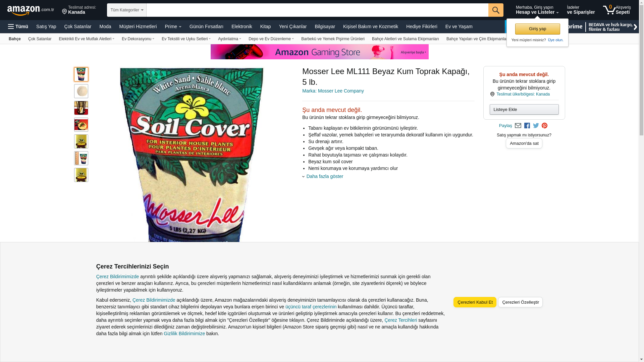The height and width of the screenshot is (362, 644).
Task: Open Tüm Kategoriler search dropdown
Action: pos(127,10)
